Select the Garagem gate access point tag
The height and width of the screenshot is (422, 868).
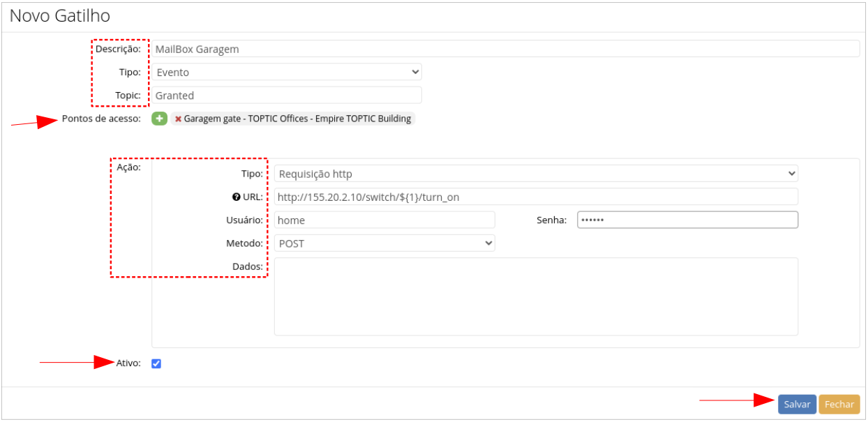[x=297, y=119]
